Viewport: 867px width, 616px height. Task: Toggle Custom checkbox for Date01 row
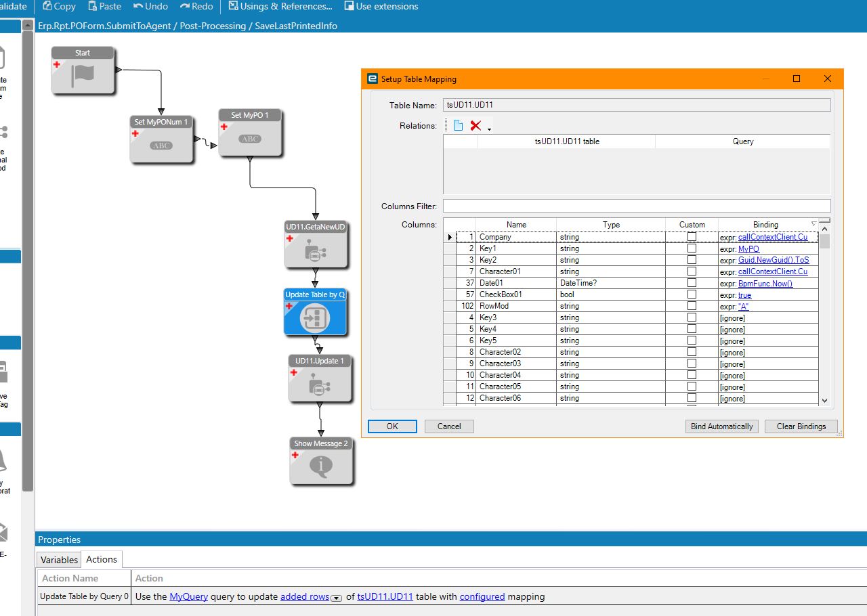coord(692,283)
